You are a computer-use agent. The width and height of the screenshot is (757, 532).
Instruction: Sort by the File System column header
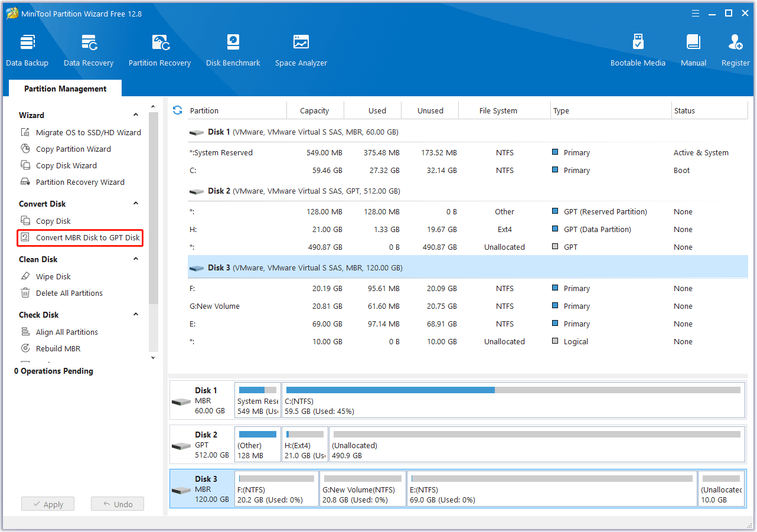505,110
